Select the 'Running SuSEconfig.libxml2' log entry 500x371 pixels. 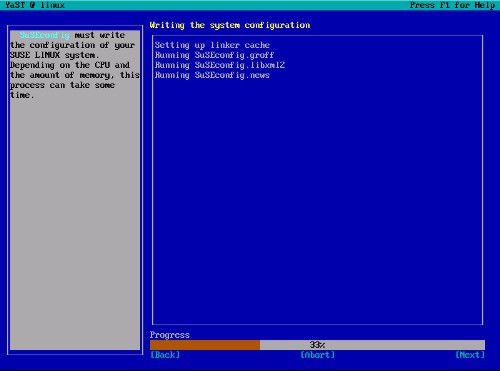[x=220, y=65]
